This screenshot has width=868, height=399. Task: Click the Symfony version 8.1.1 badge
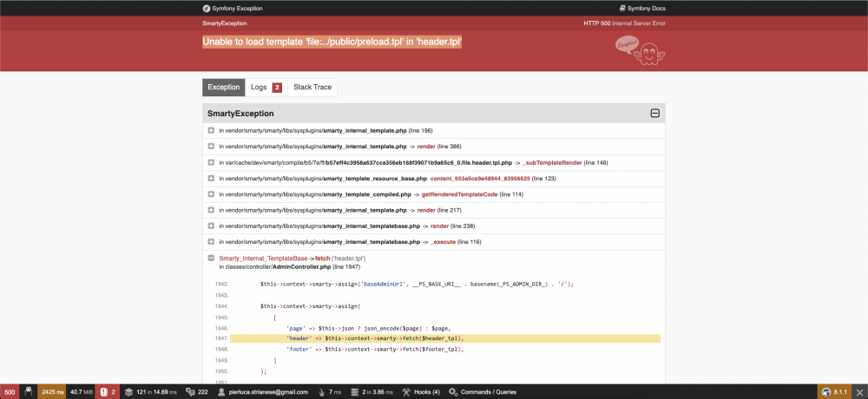pyautogui.click(x=835, y=392)
